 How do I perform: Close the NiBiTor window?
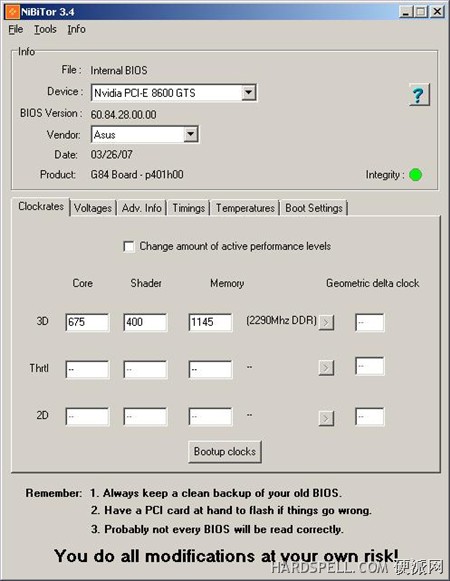click(437, 12)
